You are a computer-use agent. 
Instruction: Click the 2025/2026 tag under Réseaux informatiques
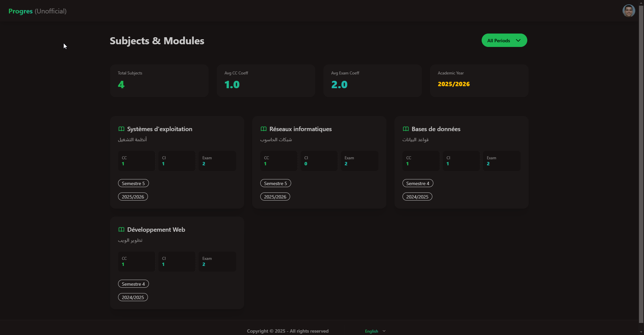[275, 197]
